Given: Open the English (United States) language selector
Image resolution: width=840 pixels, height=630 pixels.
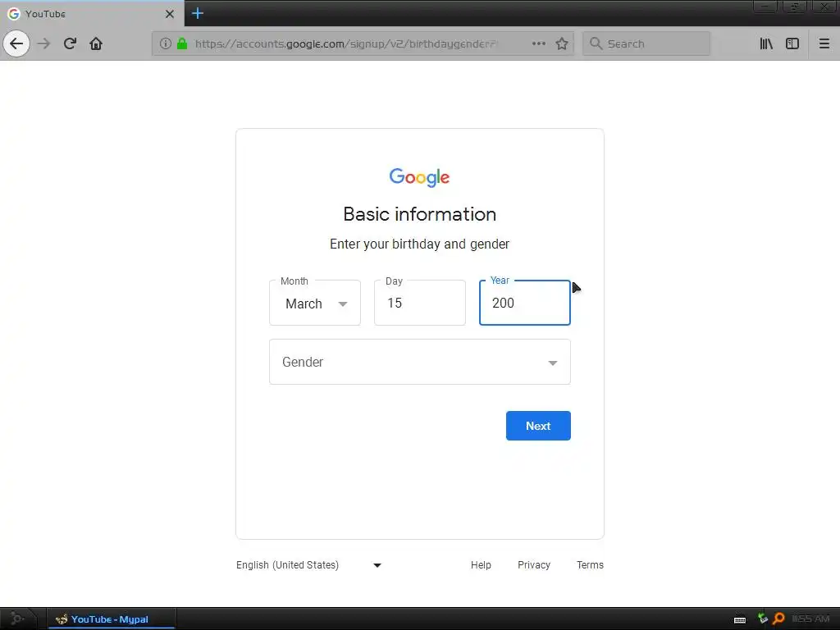Looking at the screenshot, I should click(x=308, y=564).
